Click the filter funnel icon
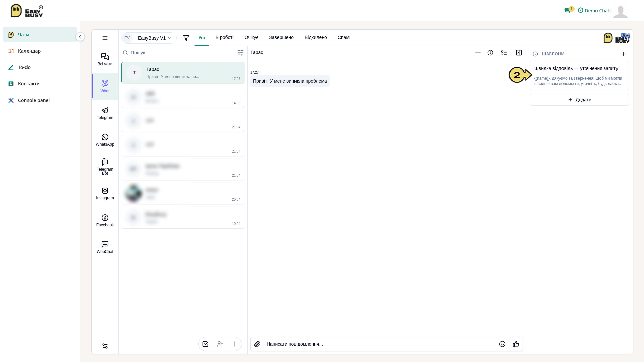This screenshot has width=644, height=362. coord(186,38)
